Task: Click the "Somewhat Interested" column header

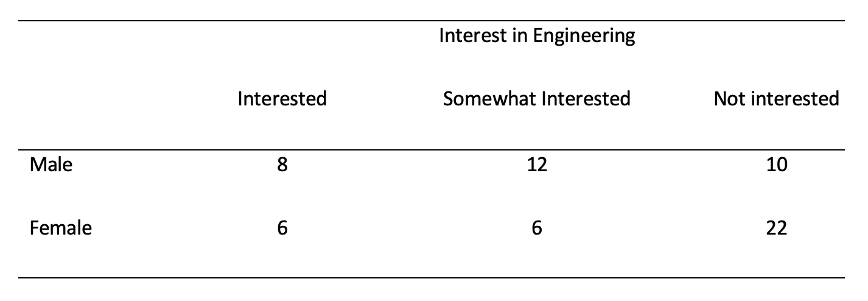Action: click(536, 98)
